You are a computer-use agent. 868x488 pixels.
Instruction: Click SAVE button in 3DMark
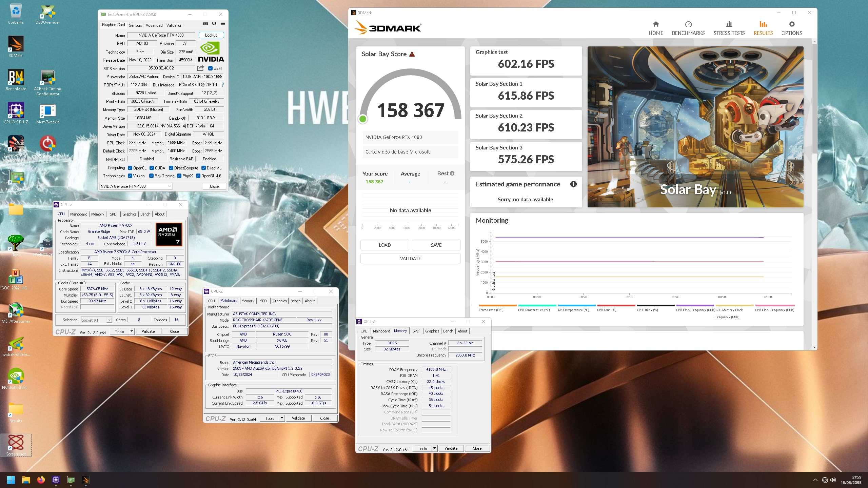pos(436,245)
